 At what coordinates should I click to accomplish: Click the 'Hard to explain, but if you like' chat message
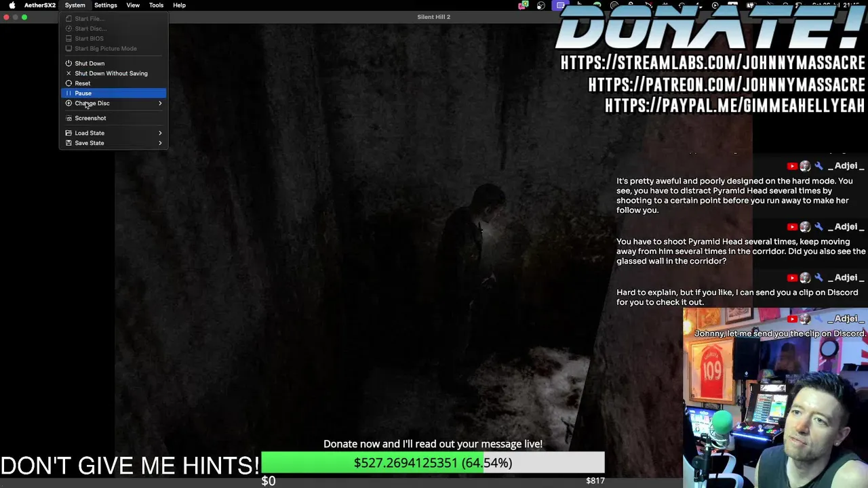pos(737,298)
